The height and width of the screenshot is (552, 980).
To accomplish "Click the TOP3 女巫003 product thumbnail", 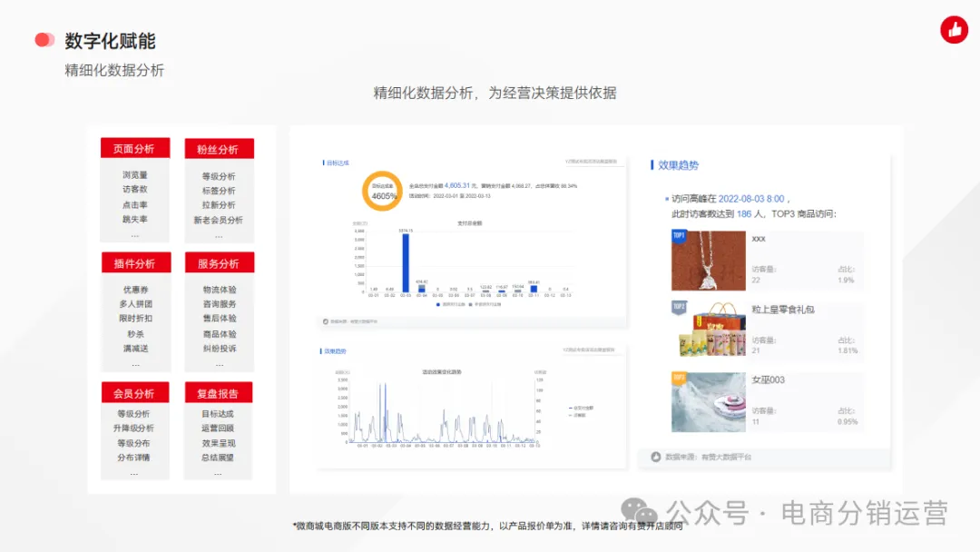I will [708, 402].
